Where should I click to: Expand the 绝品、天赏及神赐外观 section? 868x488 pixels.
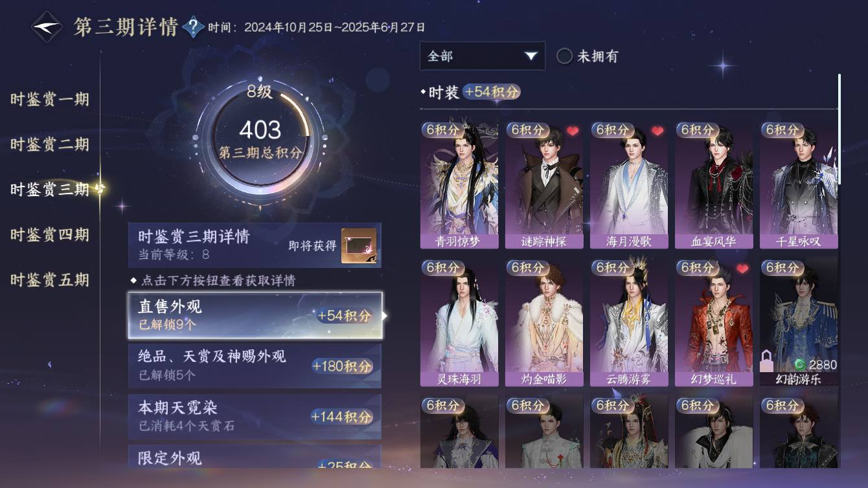pos(255,366)
